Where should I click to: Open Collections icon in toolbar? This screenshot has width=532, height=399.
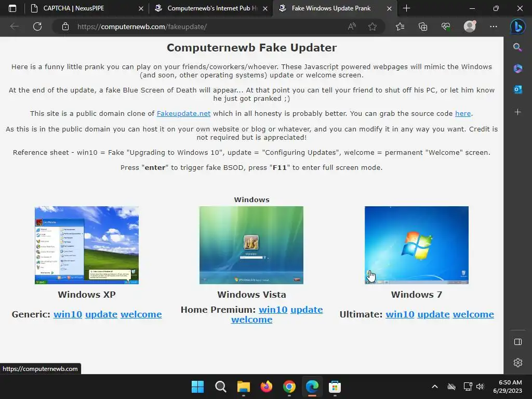click(x=423, y=26)
